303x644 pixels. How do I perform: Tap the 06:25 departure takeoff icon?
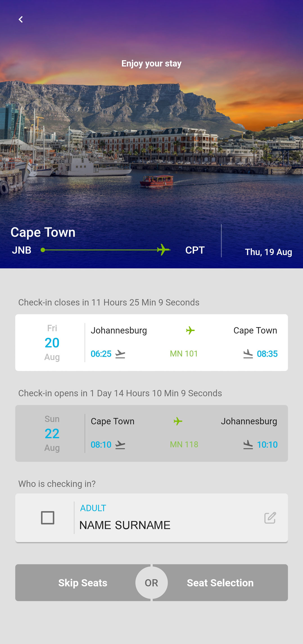[x=120, y=354]
